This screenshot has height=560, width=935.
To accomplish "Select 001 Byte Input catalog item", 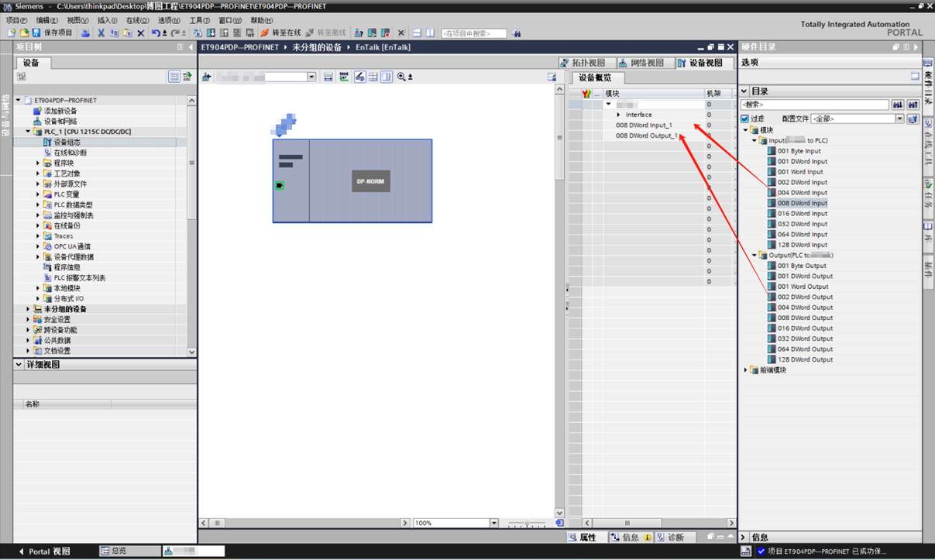I will (794, 151).
